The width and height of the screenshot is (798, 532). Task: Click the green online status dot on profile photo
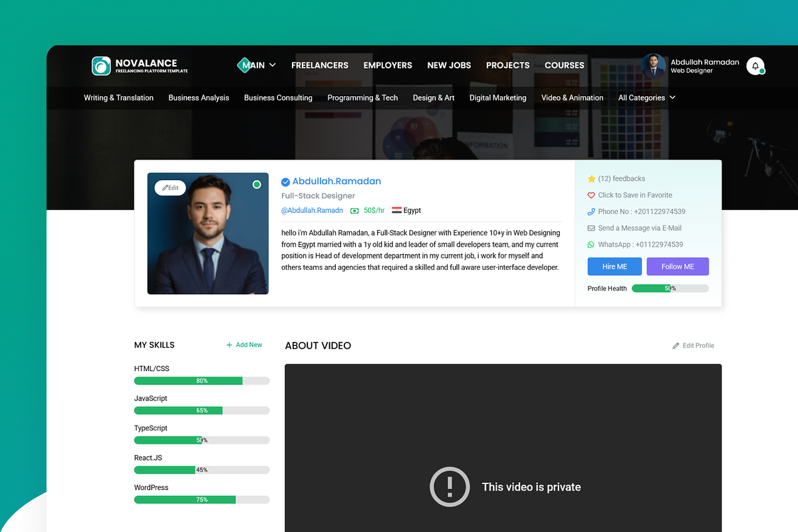tap(257, 184)
